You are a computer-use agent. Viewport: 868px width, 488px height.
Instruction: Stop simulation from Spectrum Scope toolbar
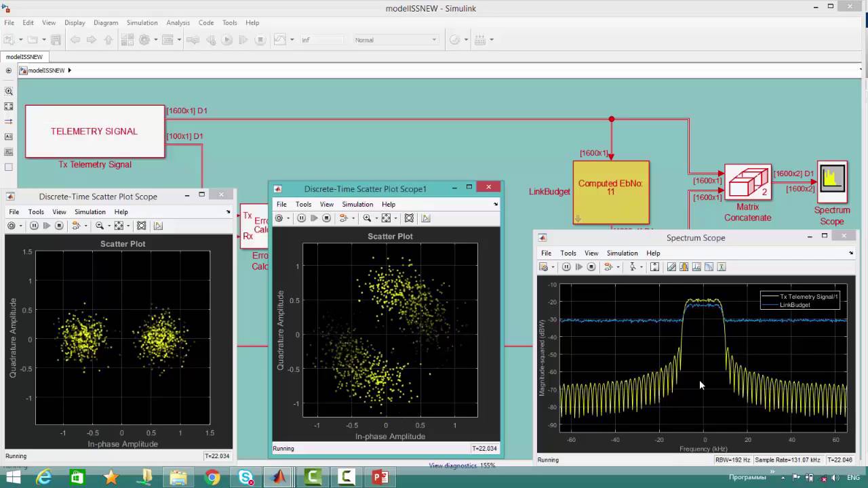coord(591,267)
